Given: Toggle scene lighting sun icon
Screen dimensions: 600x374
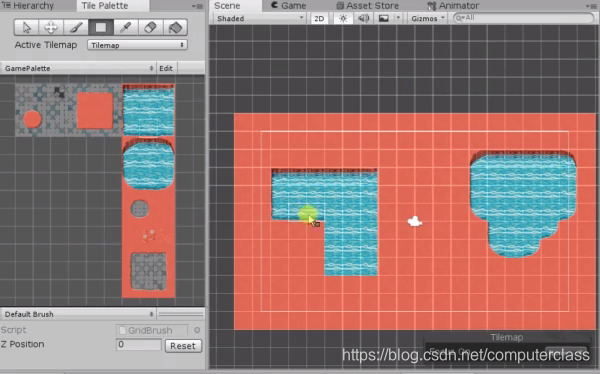Looking at the screenshot, I should point(343,18).
